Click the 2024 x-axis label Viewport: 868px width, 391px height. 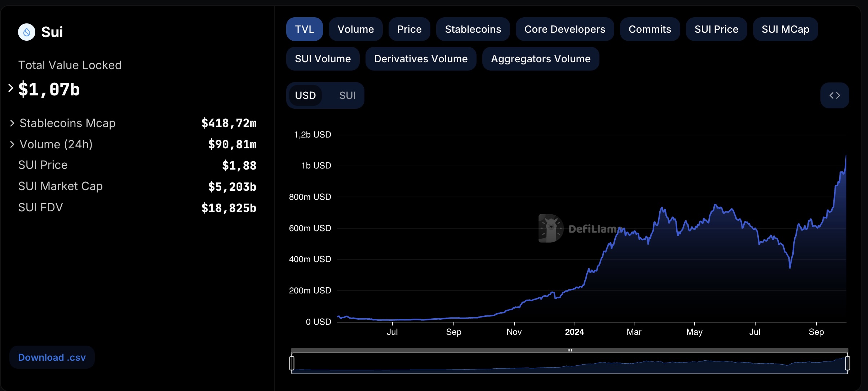(575, 332)
